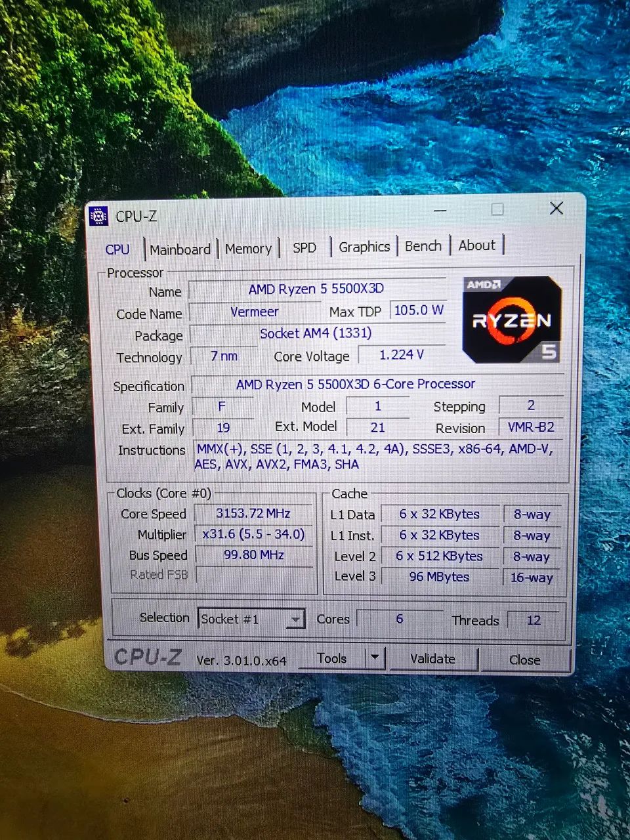Click the Instructions text starting with MMX(+)

pos(375,457)
